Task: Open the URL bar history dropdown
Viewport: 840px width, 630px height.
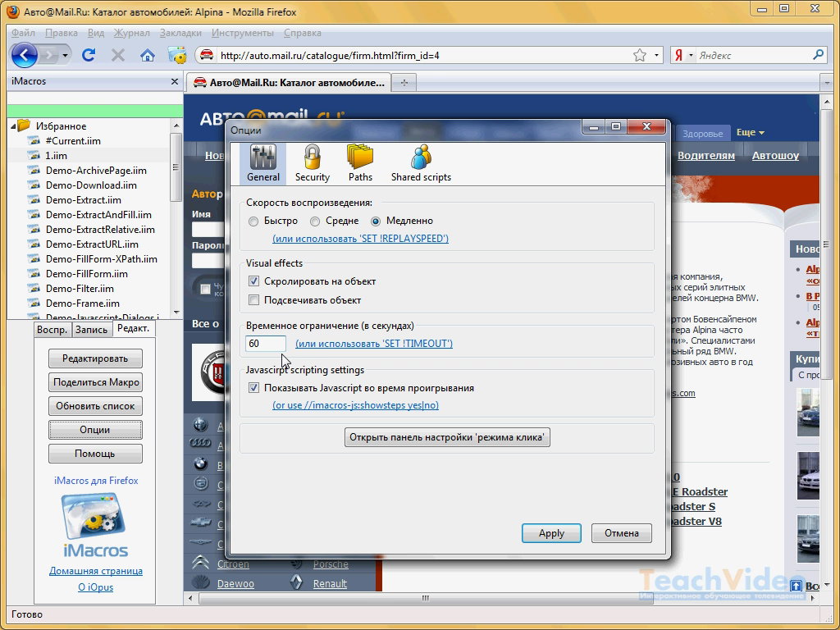Action: coord(656,55)
